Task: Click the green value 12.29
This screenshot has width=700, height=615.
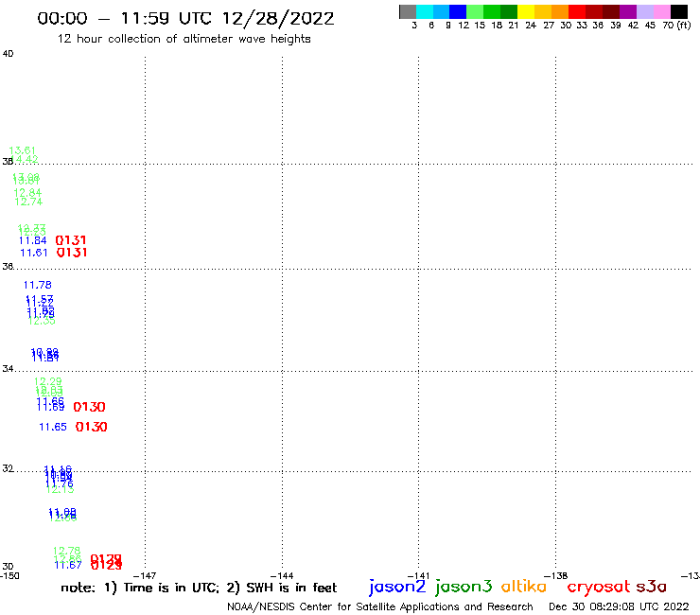Action: point(47,381)
